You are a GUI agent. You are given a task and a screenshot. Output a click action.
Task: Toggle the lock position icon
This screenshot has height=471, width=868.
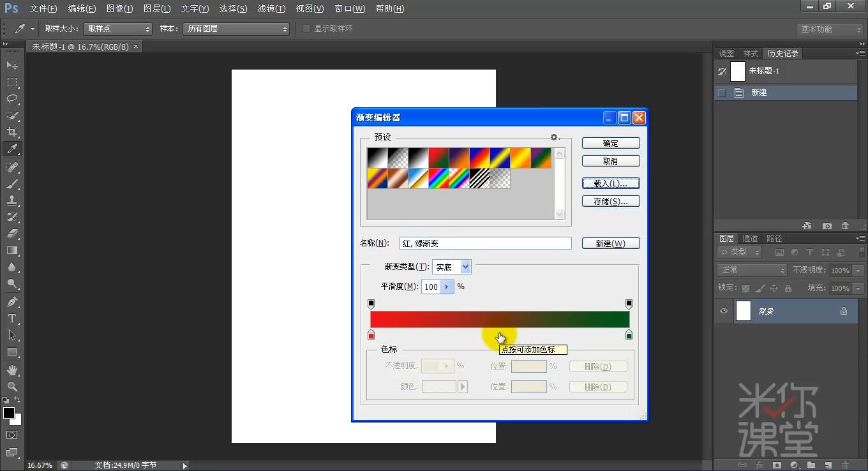coord(774,288)
